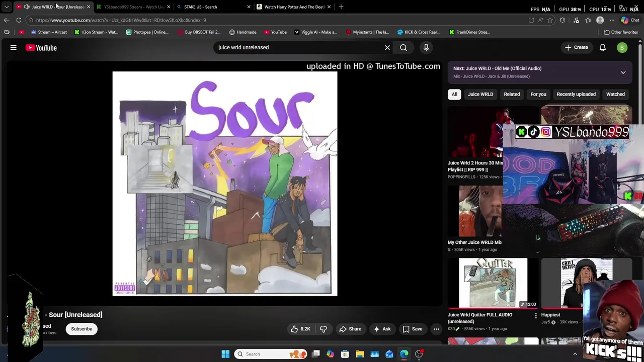Open Viggle AI bookmark
The image size is (644, 362).
315,32
